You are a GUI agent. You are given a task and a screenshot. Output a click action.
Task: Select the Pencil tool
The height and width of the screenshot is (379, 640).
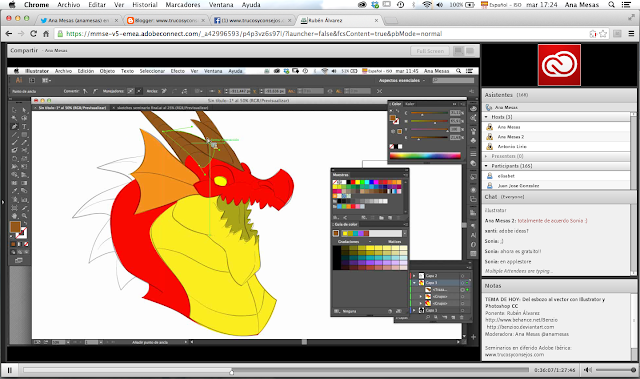(24, 142)
